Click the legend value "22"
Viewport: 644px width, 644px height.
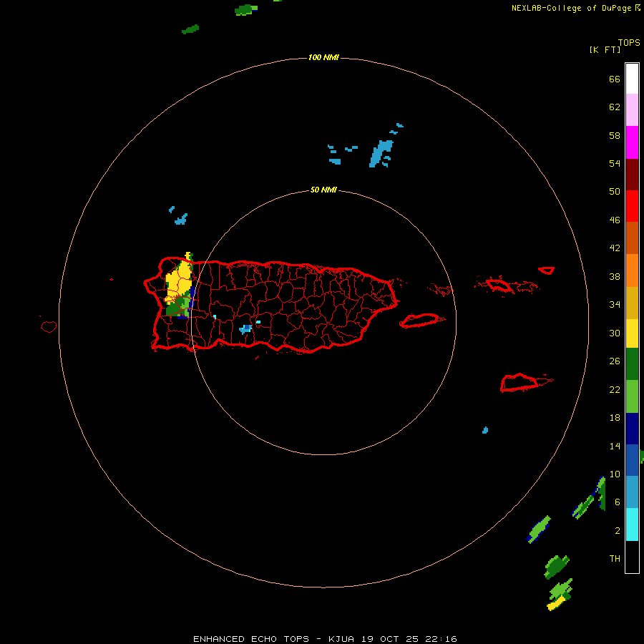click(615, 390)
